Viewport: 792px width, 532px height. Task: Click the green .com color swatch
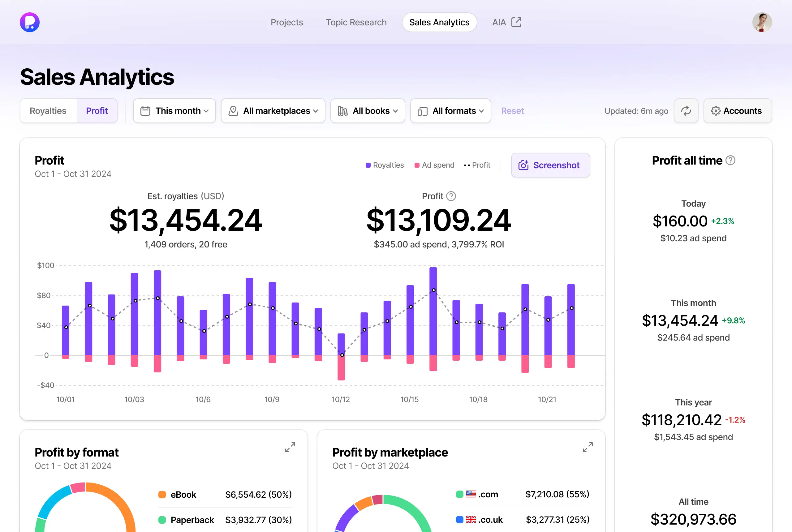(460, 494)
